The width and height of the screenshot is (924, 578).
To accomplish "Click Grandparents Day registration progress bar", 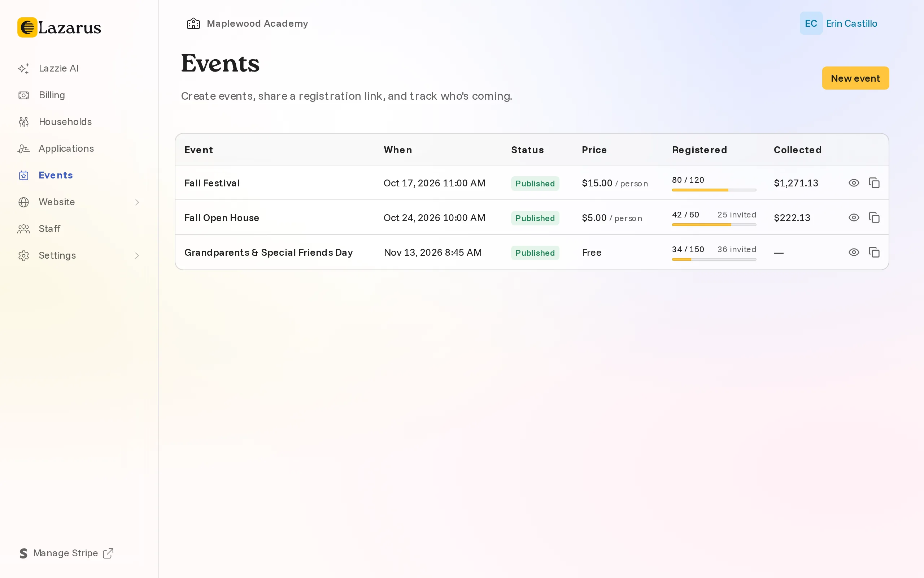I will pos(714,260).
